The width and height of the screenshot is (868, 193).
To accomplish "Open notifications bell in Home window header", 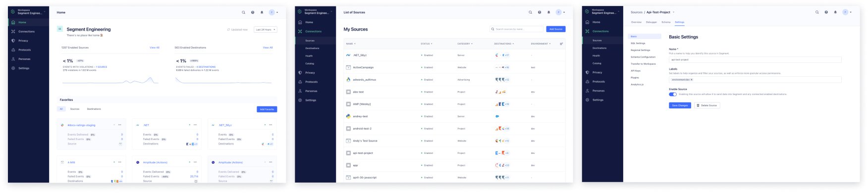I will 262,12.
